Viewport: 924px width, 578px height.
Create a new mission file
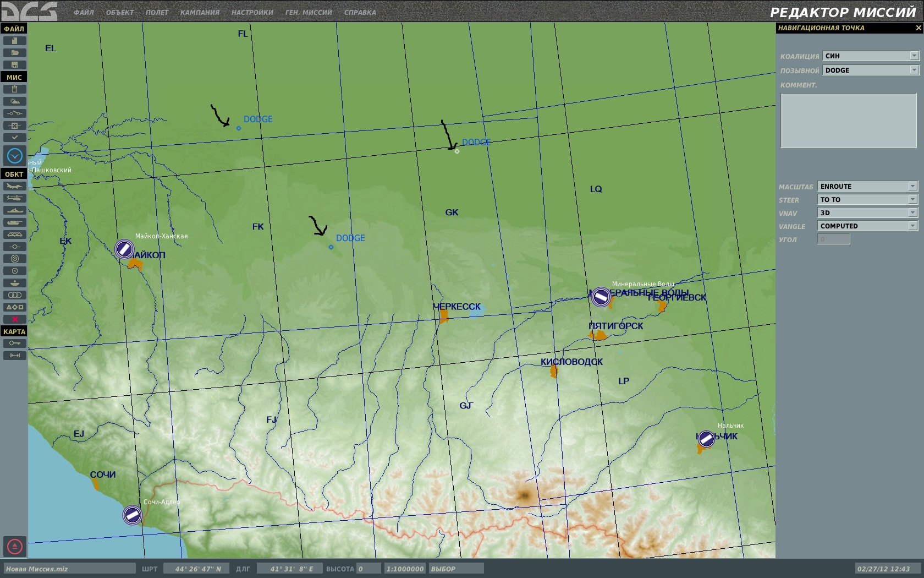(x=14, y=41)
